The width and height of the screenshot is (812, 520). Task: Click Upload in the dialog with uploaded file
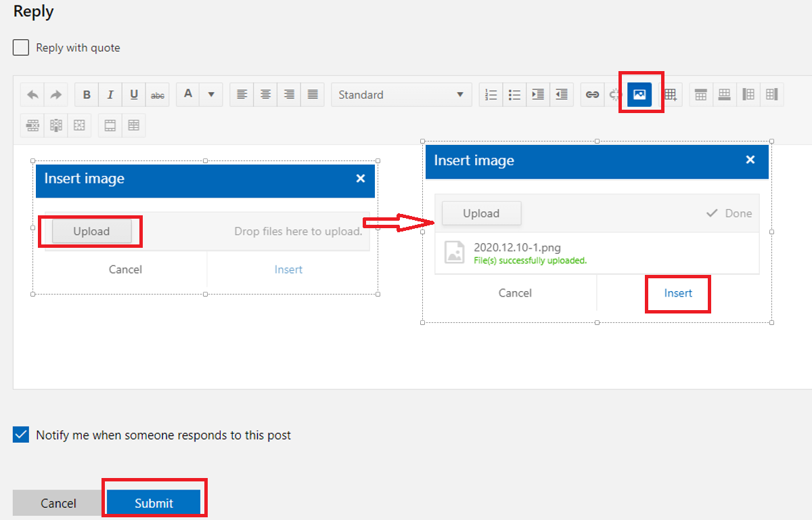(481, 213)
